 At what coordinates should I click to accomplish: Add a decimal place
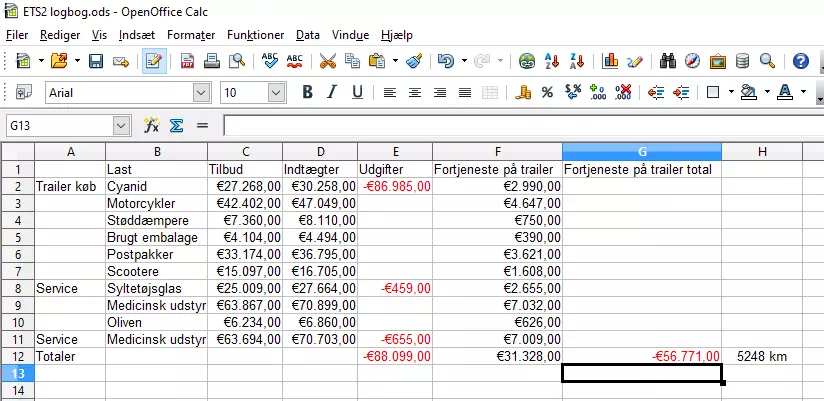[598, 92]
